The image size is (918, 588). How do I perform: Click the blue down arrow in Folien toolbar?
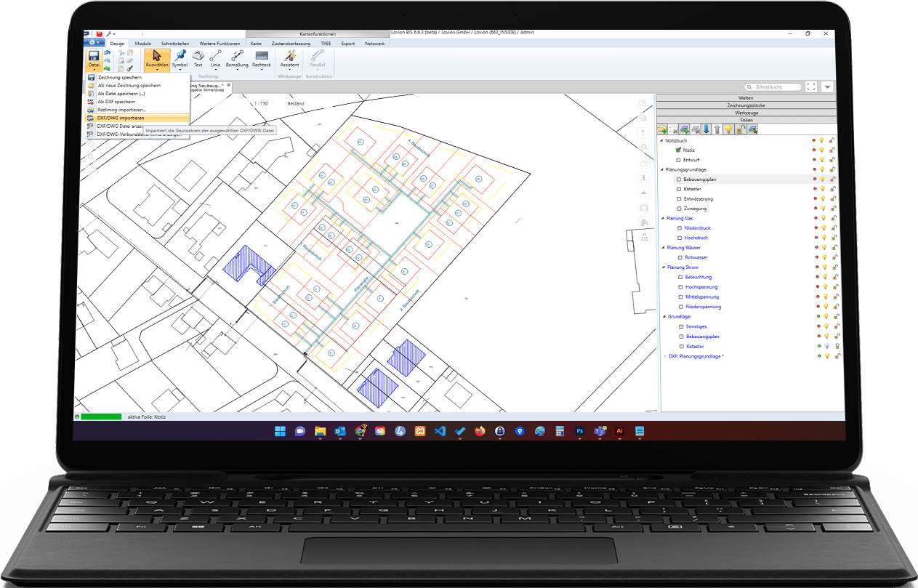click(706, 129)
